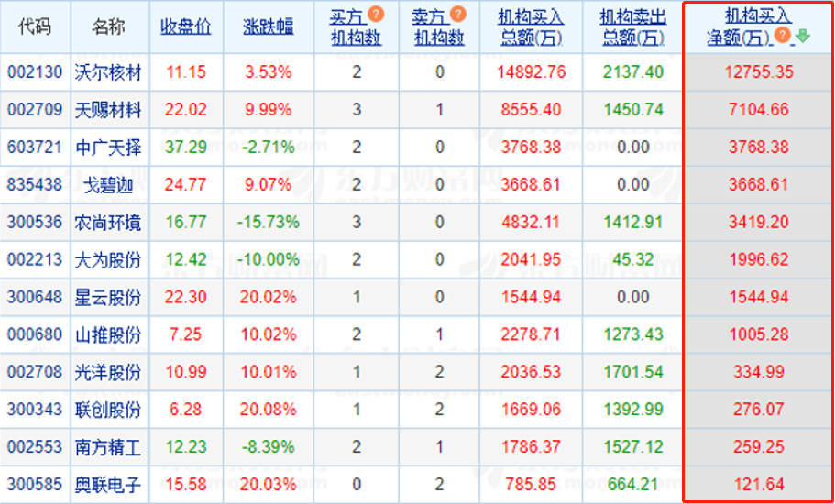Open stock 光洋股份
This screenshot has width=835, height=504.
coord(109,372)
